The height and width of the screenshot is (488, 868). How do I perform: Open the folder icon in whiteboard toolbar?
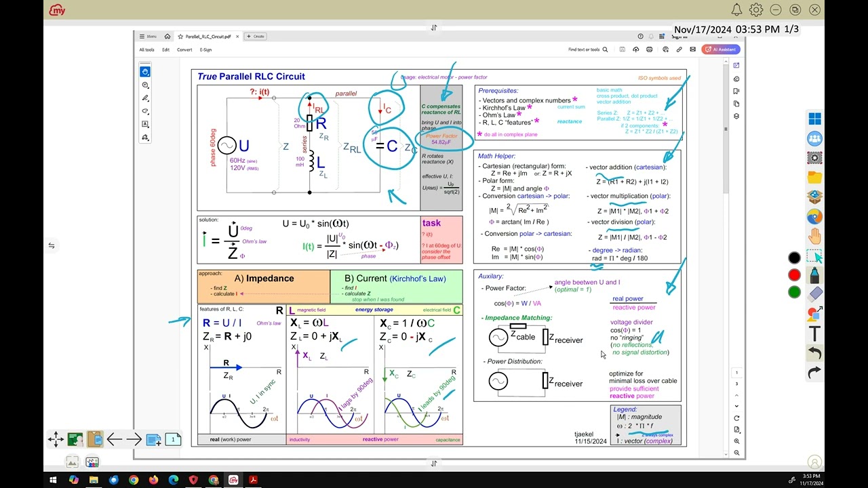point(814,178)
